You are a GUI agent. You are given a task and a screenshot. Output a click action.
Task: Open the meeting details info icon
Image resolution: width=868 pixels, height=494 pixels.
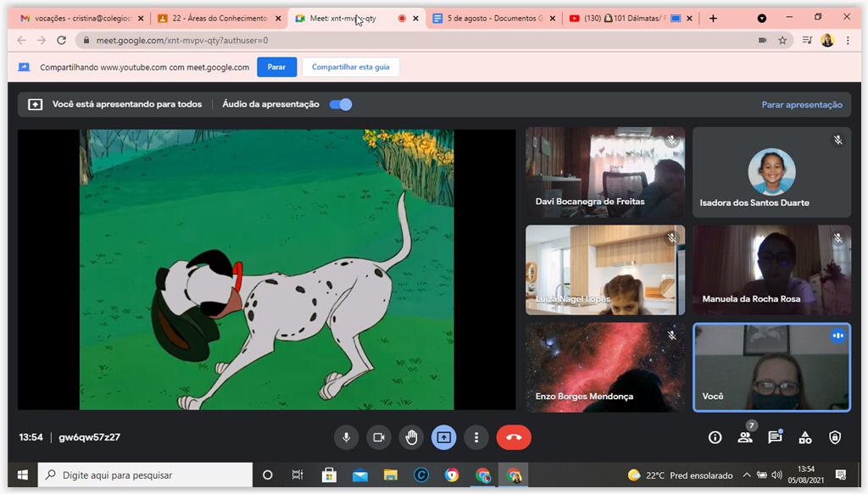715,437
